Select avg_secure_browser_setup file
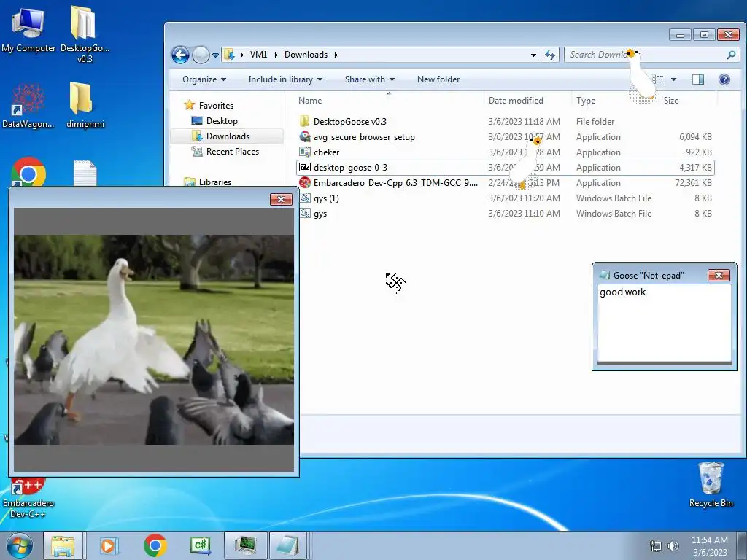This screenshot has height=560, width=747. [505, 136]
